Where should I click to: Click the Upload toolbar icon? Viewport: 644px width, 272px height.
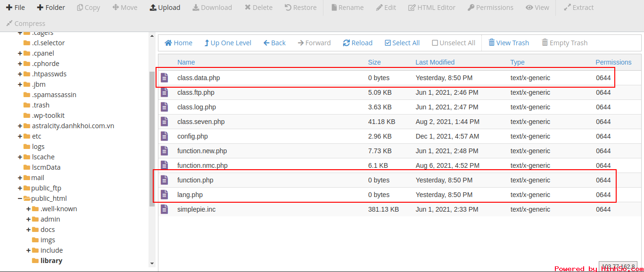pos(153,8)
